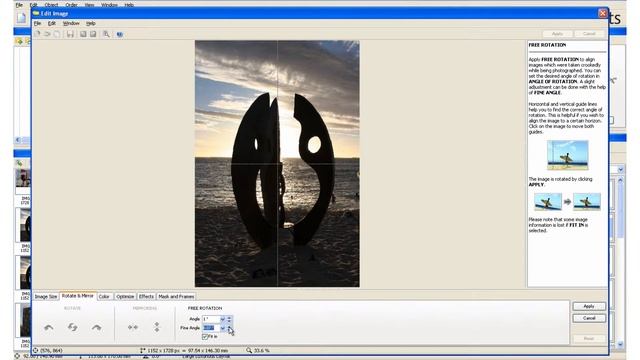Open File menu in Edit Image window
Viewport: 640px width, 360px height.
38,24
